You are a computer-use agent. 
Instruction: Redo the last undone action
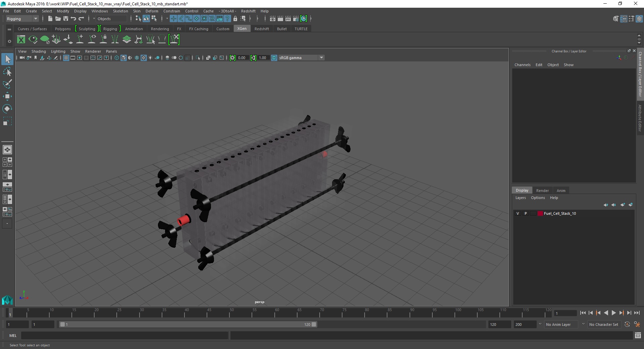pyautogui.click(x=81, y=19)
